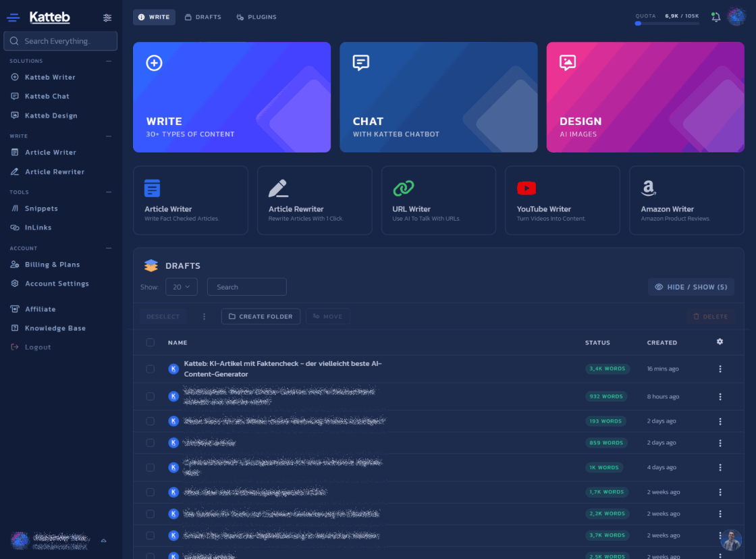
Task: Open the notifications bell icon
Action: (715, 18)
